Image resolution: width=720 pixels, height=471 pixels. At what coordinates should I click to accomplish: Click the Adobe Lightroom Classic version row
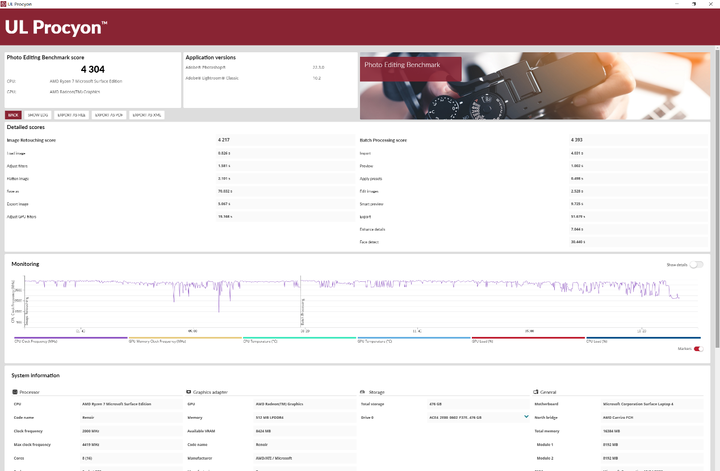click(x=255, y=78)
